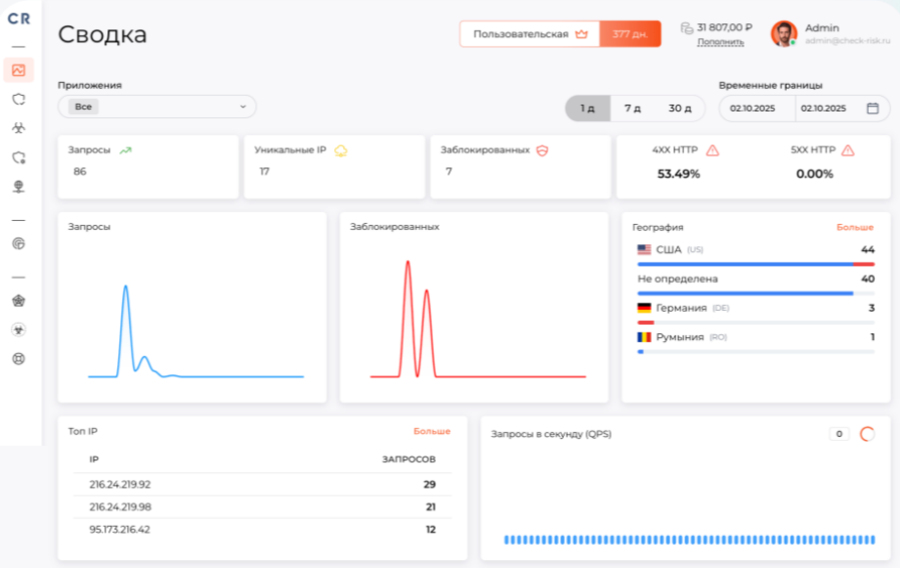The image size is (900, 568).
Task: Open the dashboard summary icon in sidebar
Action: [x=18, y=70]
